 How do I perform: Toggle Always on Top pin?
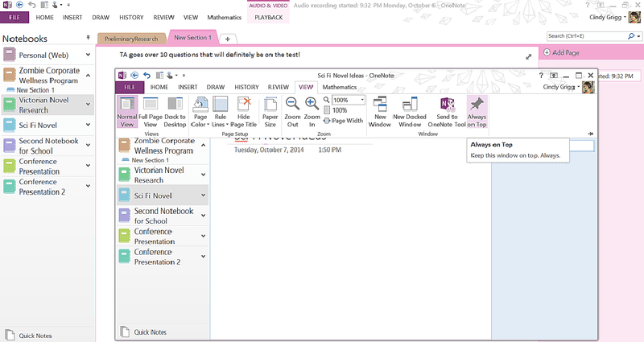tap(477, 112)
